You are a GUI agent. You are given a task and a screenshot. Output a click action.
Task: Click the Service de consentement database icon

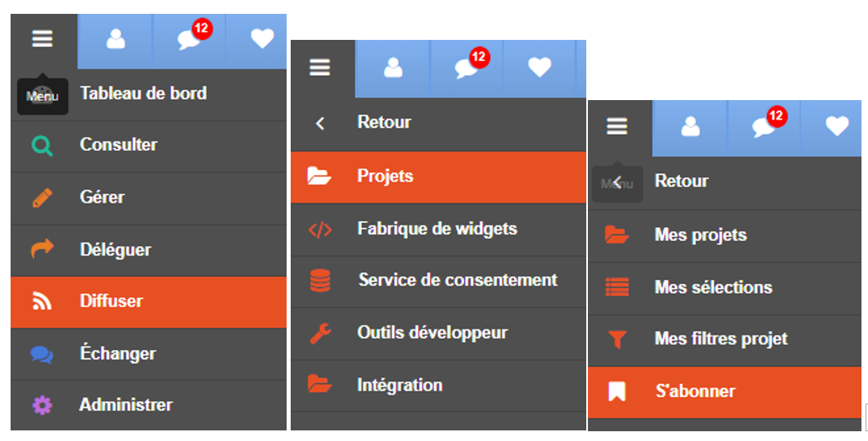coord(320,281)
